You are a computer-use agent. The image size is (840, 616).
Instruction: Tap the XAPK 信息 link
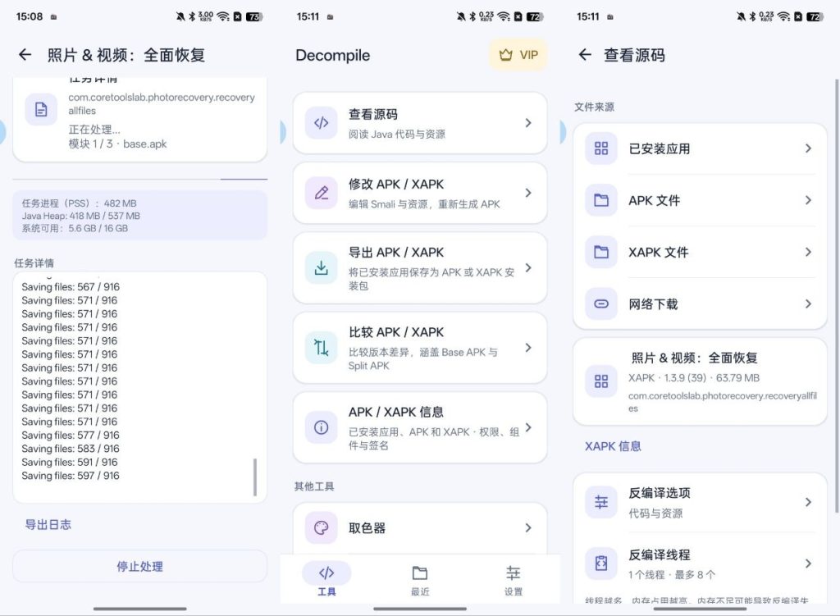click(x=613, y=446)
